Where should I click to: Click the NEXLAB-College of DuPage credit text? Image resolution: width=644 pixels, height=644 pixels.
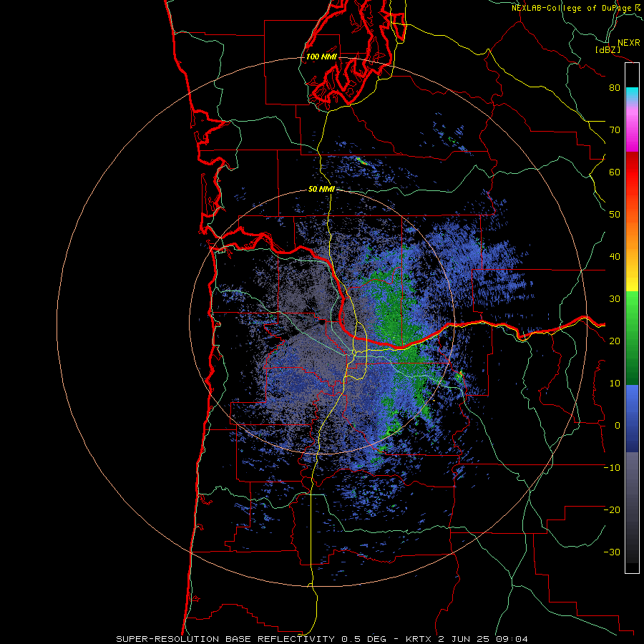(x=575, y=7)
